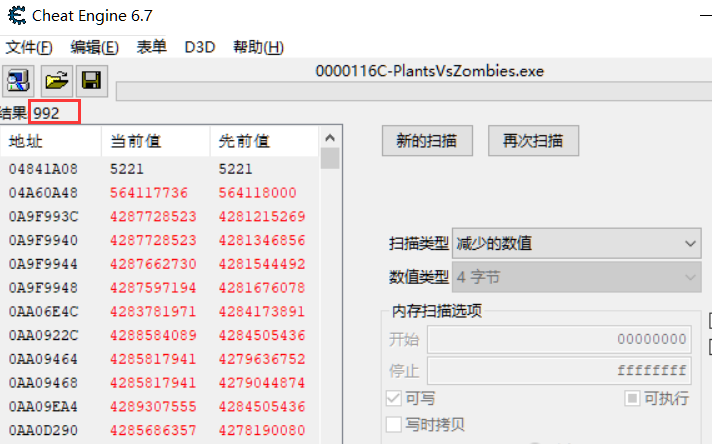The image size is (712, 444).
Task: Select address row 04841A08
Action: (160, 169)
